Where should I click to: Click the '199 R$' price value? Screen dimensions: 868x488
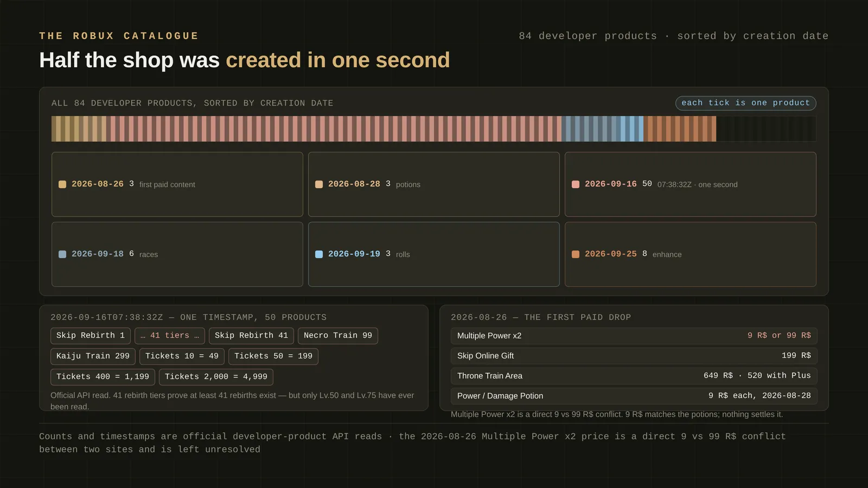click(796, 356)
